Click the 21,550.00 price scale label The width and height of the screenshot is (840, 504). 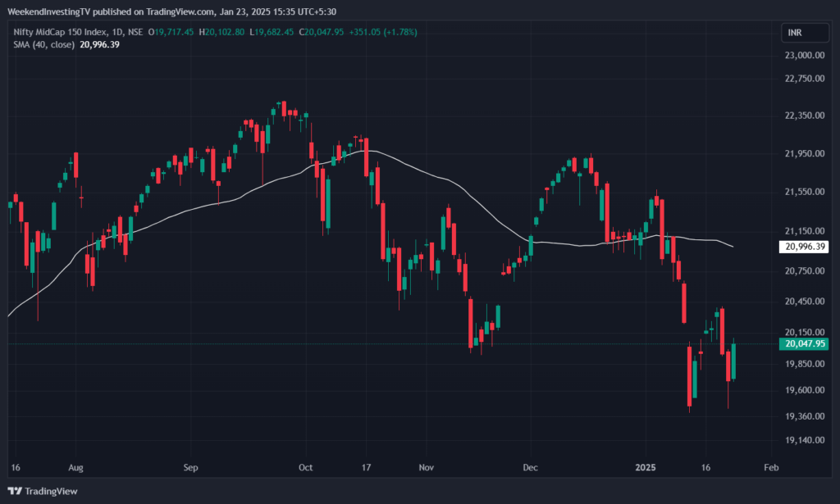pos(804,192)
